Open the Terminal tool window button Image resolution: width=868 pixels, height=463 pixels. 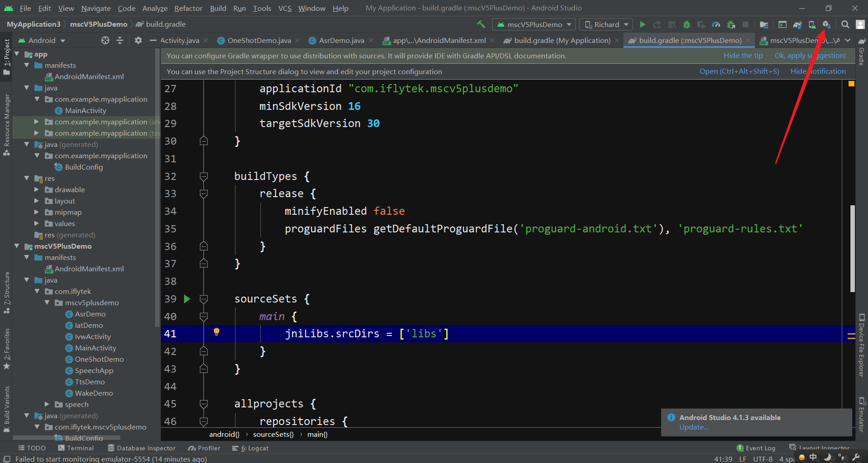[x=76, y=448]
